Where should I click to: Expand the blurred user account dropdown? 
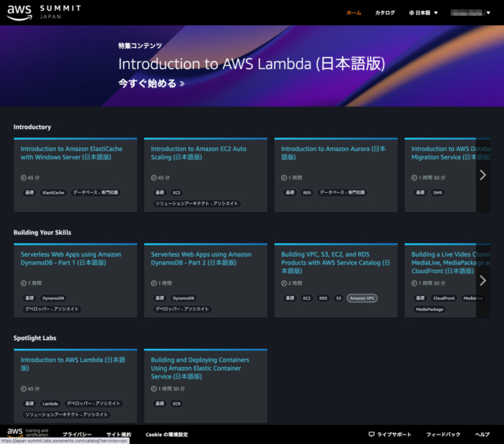click(x=470, y=13)
